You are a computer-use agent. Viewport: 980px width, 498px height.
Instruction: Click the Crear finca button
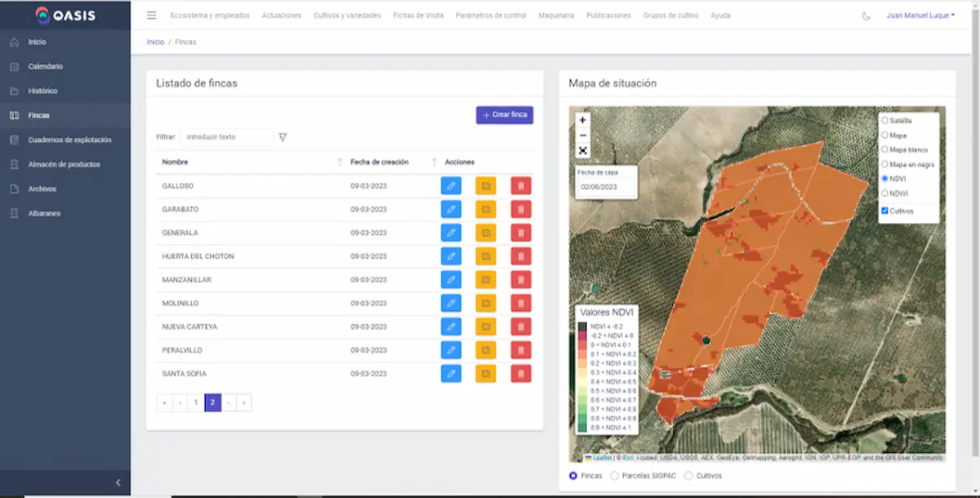505,115
